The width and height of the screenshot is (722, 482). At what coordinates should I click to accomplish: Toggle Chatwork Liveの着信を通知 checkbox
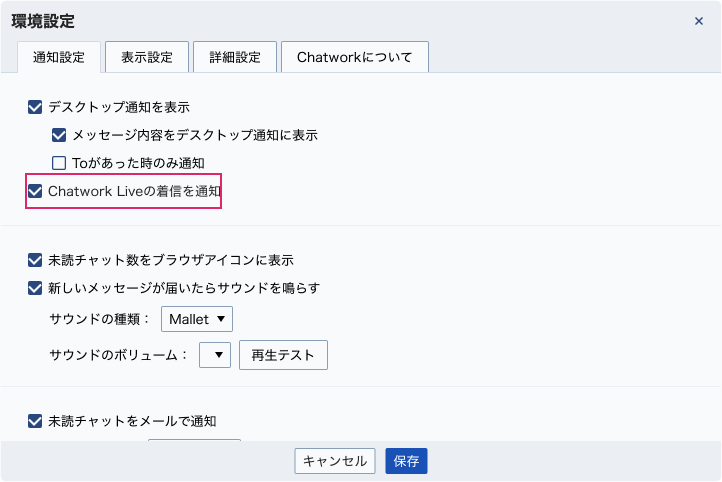pyautogui.click(x=35, y=191)
